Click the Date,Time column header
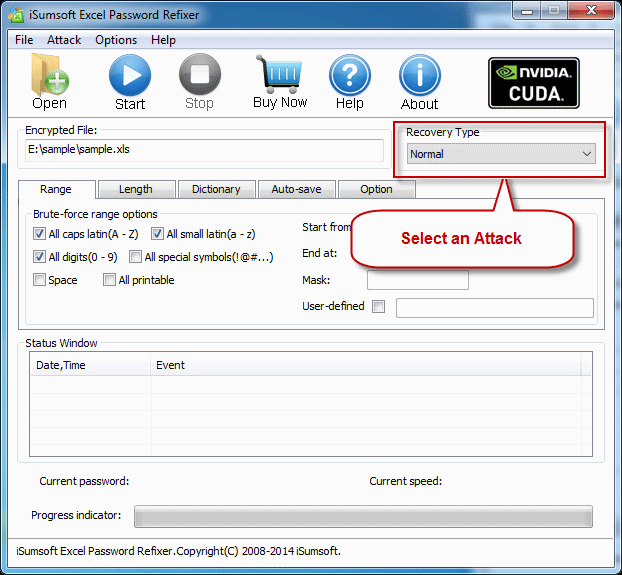Screen dimensions: 622x575 click(90, 365)
